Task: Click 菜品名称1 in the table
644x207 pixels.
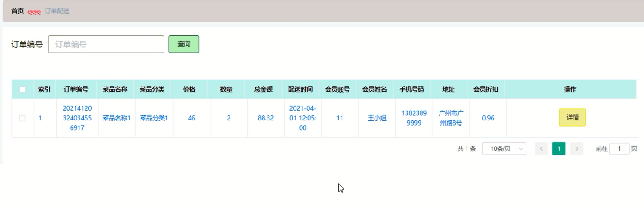Action: (117, 118)
